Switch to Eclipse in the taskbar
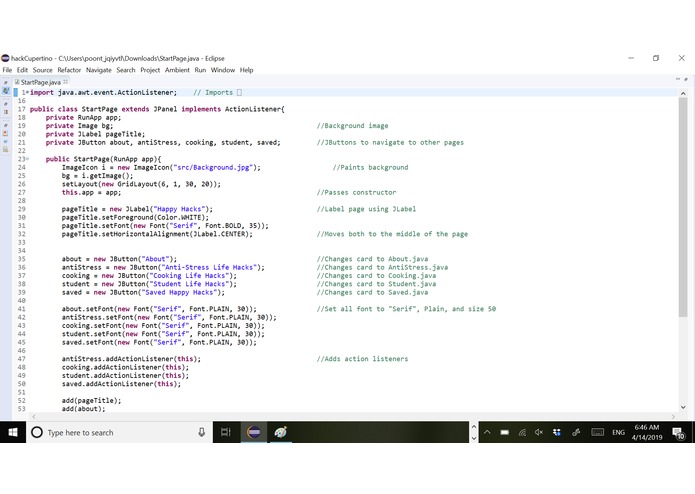 (254, 432)
